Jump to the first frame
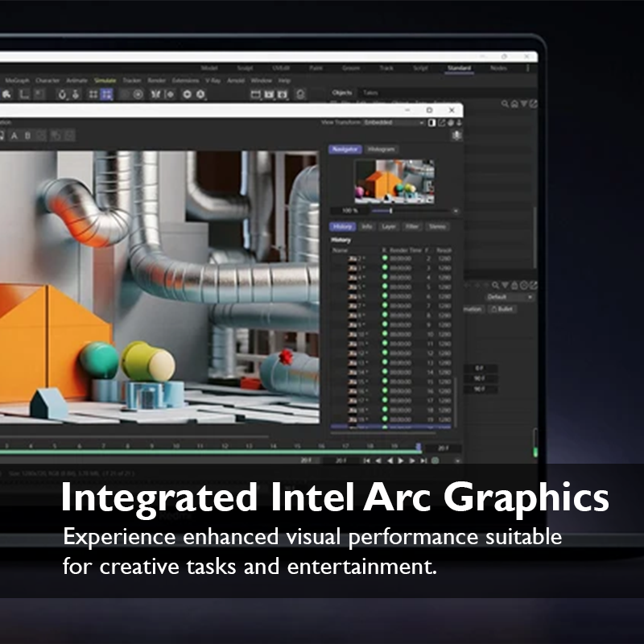The height and width of the screenshot is (644, 644). click(367, 460)
